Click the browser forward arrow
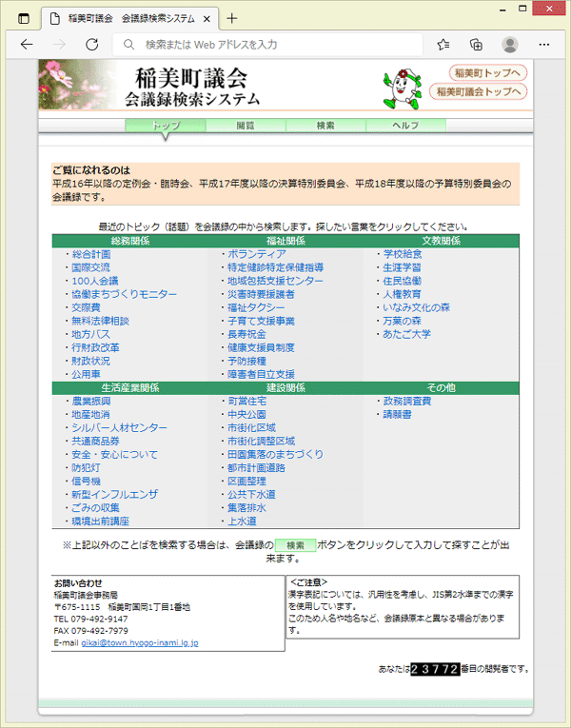Viewport: 571px width, 728px height. point(59,45)
